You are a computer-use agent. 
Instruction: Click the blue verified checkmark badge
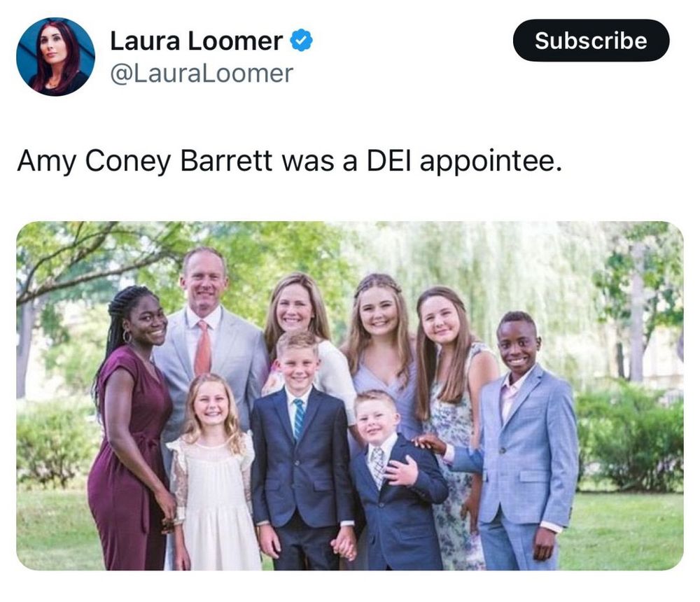[x=301, y=40]
